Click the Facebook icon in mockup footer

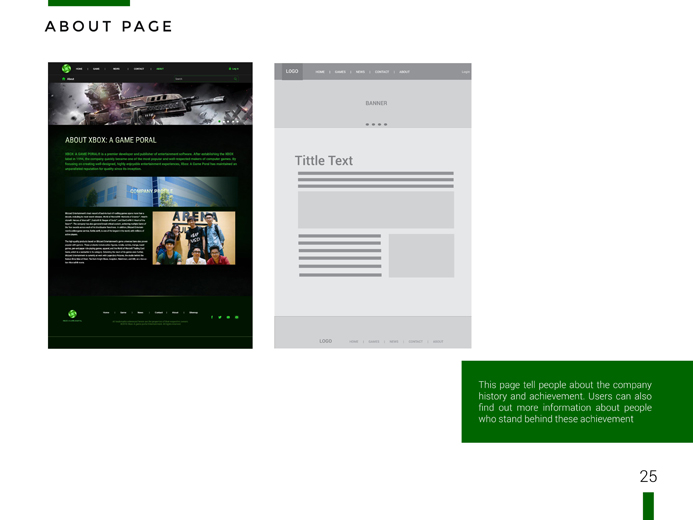click(x=212, y=317)
